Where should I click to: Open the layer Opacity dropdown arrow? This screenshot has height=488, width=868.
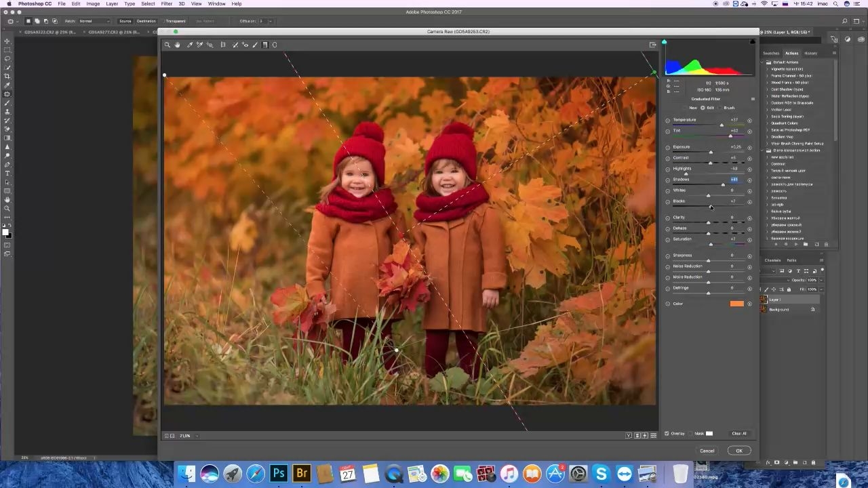(x=821, y=280)
